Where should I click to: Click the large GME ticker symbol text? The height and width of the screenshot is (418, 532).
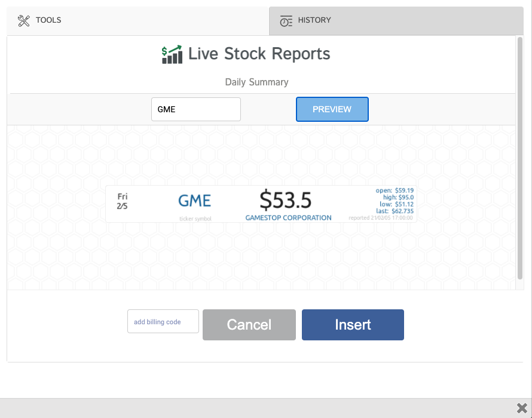195,201
